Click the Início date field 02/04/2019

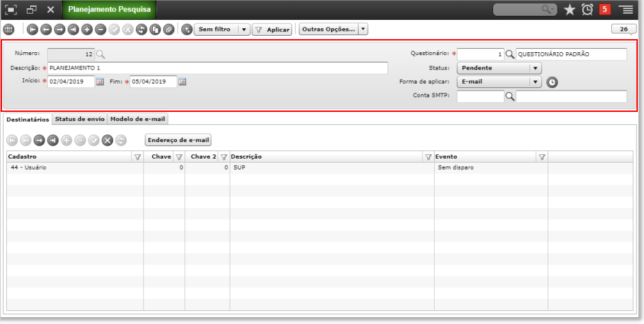click(x=71, y=82)
